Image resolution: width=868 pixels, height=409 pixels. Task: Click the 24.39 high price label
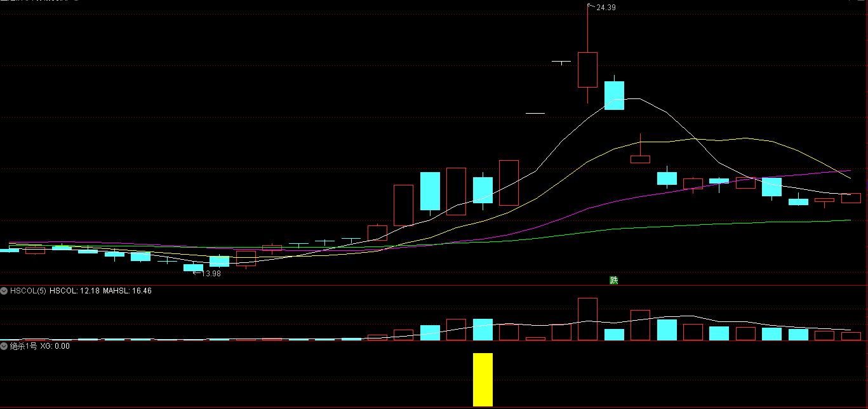pos(605,8)
